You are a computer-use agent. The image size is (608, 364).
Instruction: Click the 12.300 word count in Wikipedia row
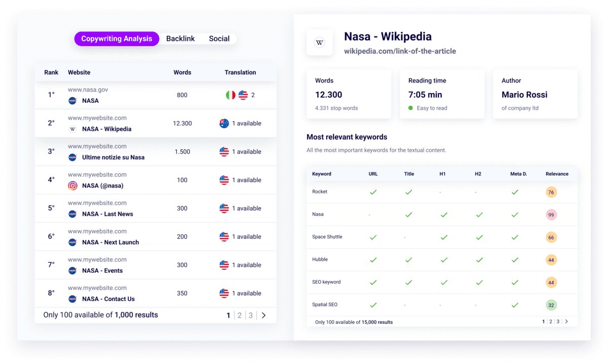pos(182,124)
